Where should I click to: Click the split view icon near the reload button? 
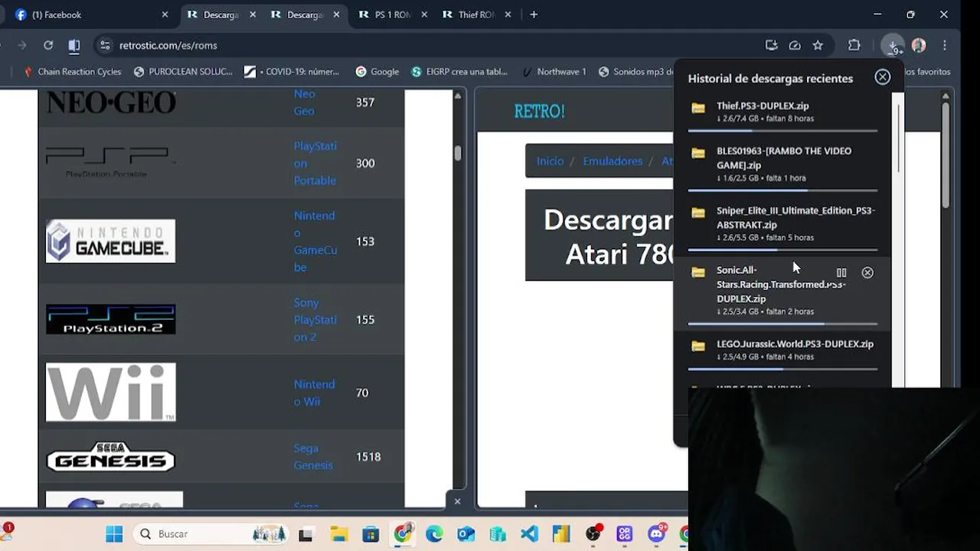click(x=74, y=45)
